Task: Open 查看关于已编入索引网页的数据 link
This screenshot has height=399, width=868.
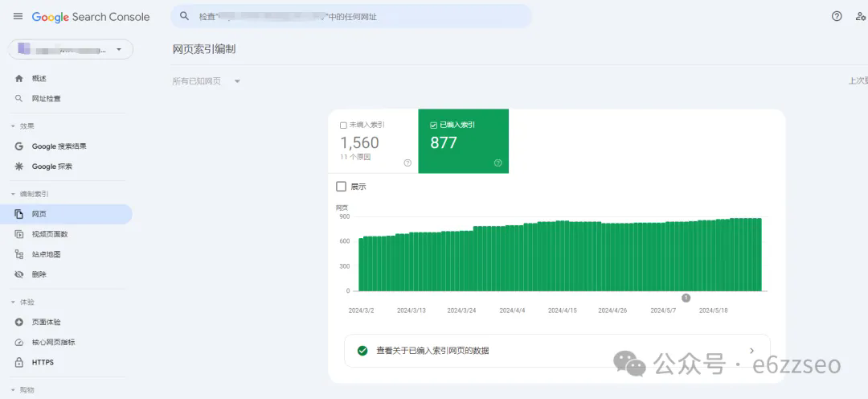Action: (x=557, y=351)
